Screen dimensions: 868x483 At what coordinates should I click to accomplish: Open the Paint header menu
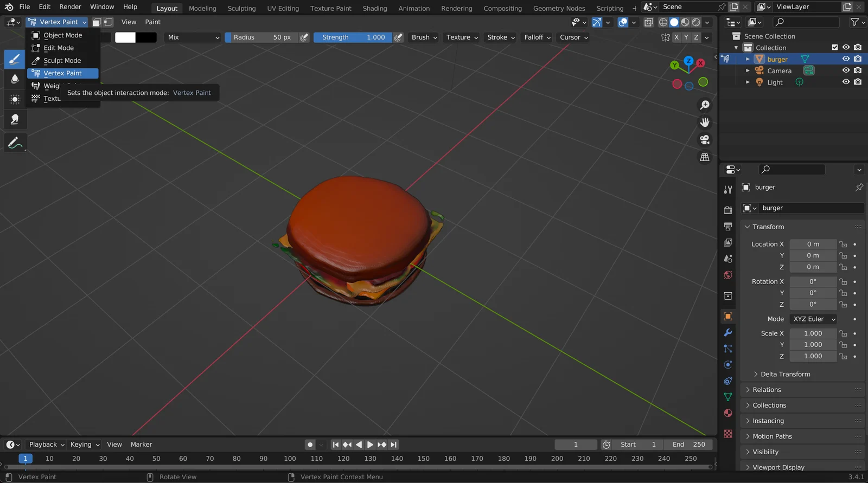tap(152, 22)
